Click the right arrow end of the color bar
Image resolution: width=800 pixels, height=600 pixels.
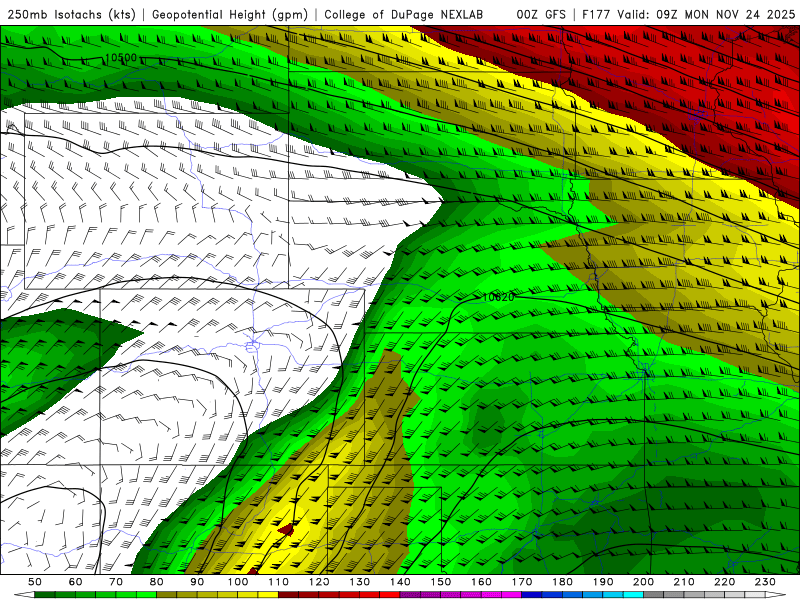coord(776,595)
